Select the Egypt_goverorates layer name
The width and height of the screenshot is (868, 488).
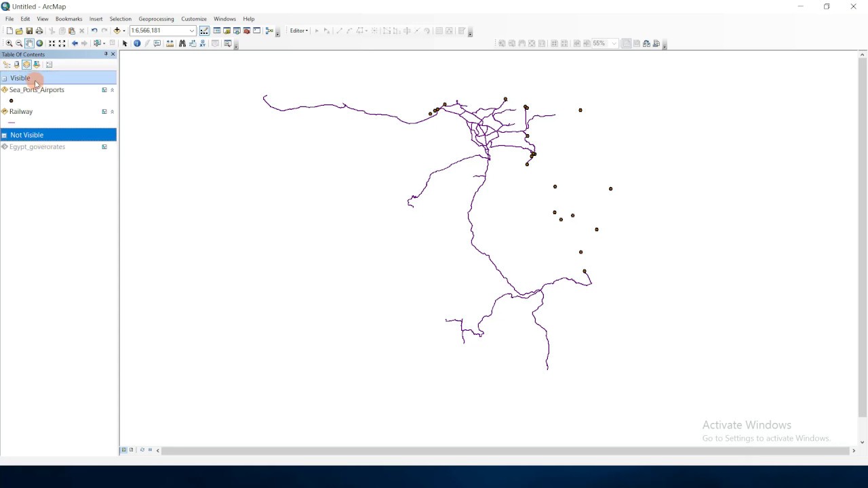click(x=37, y=146)
